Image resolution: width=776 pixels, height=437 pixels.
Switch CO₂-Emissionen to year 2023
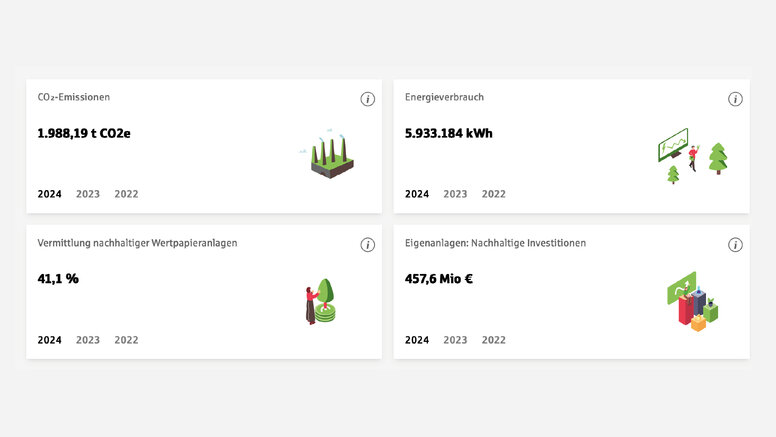click(88, 194)
